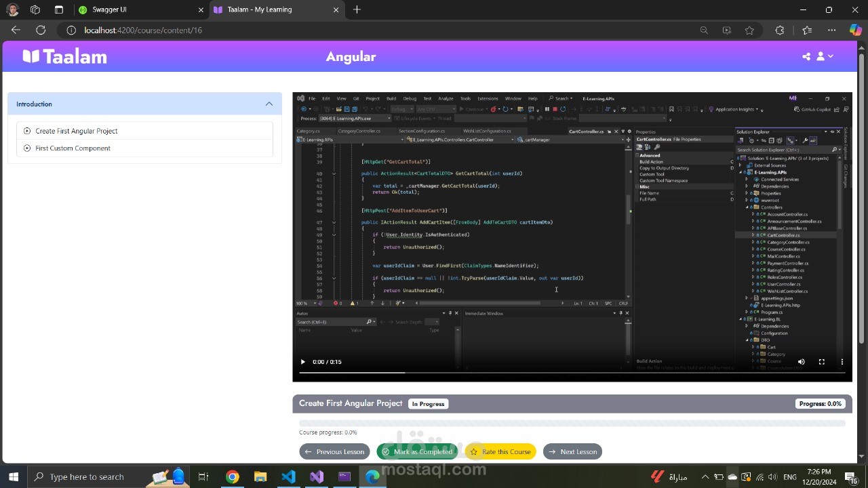Open the tab actions menu icon
The image size is (868, 488).
[x=59, y=9]
